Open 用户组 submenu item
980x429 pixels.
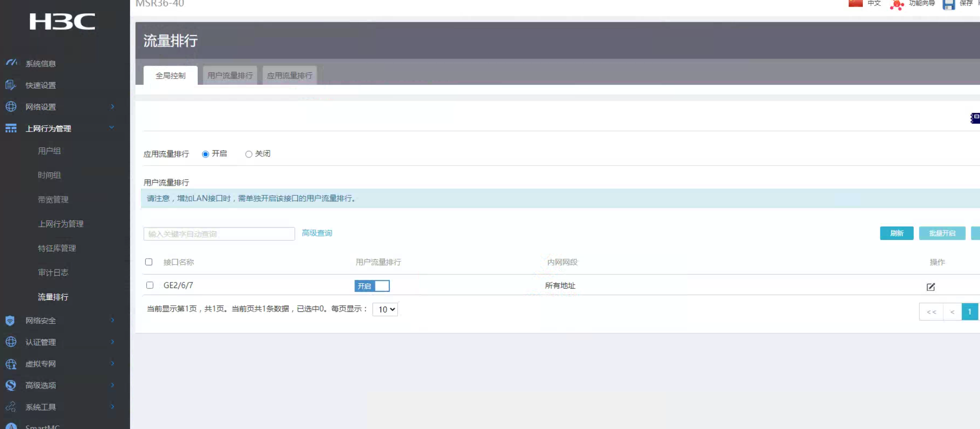click(50, 151)
